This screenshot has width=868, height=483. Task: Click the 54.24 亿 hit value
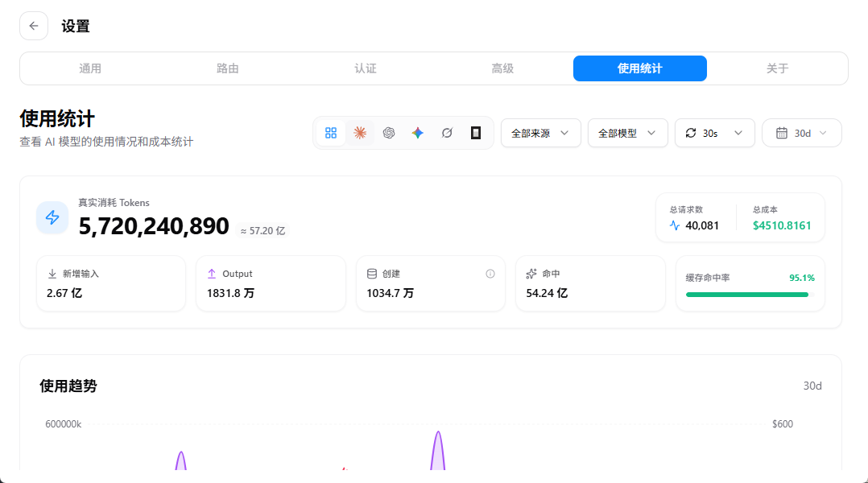(x=547, y=293)
